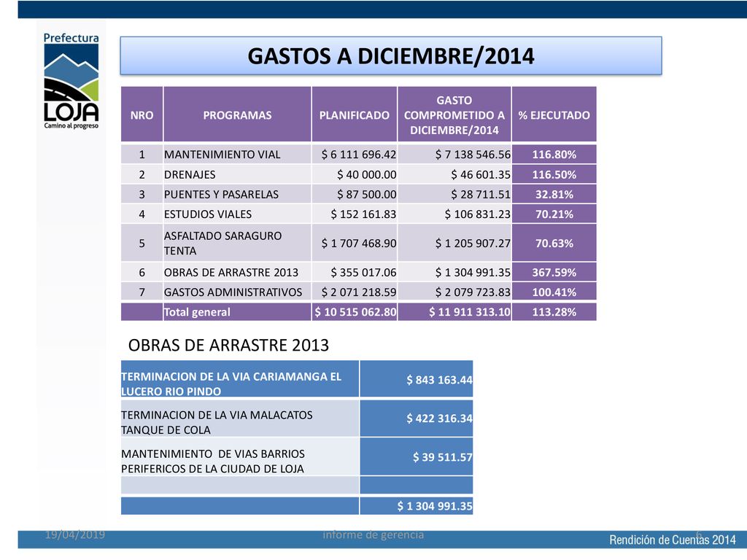Select 'MANTENIMIENTO DE VIAS BARRIOS PERIFERICOS' row
This screenshot has width=747, height=560.
(239, 456)
